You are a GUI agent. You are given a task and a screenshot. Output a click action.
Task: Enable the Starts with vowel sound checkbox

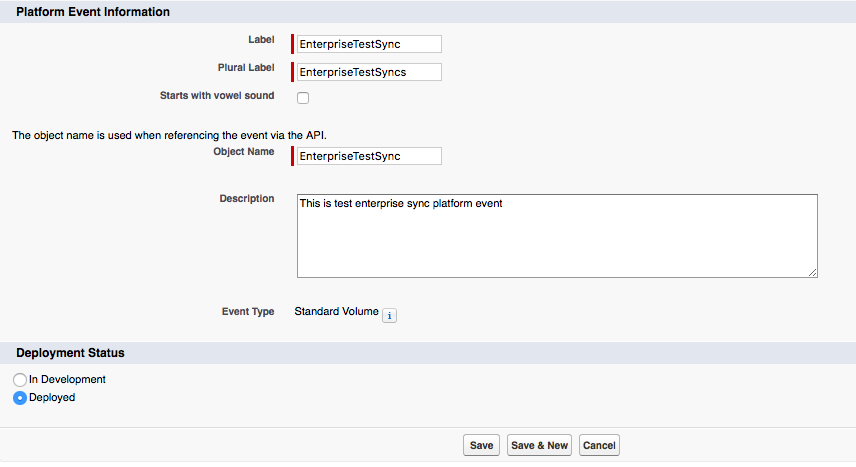[303, 98]
